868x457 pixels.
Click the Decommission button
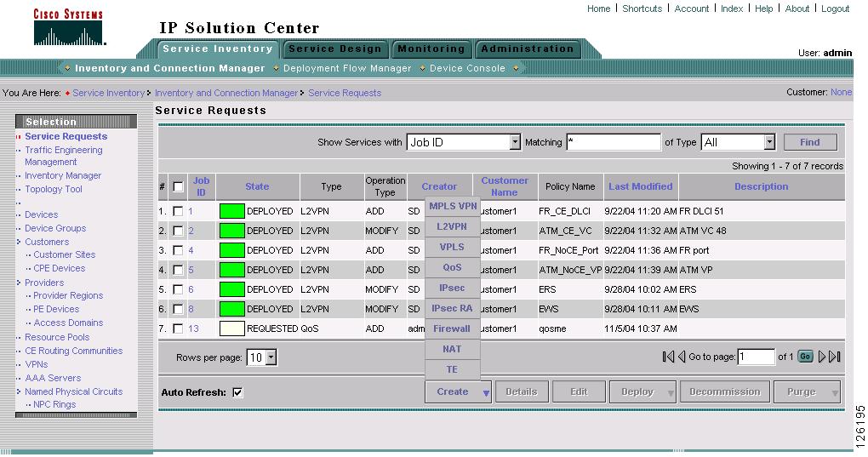[x=725, y=391]
